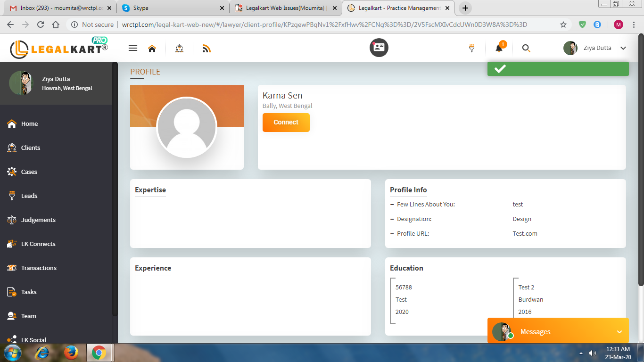Click the home icon in top toolbar
The width and height of the screenshot is (644, 362).
click(x=152, y=48)
